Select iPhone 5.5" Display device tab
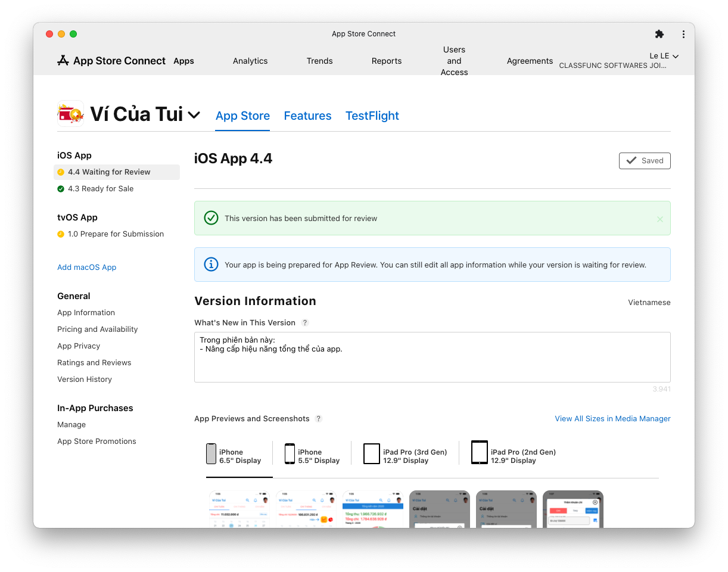728x572 pixels. click(x=312, y=456)
